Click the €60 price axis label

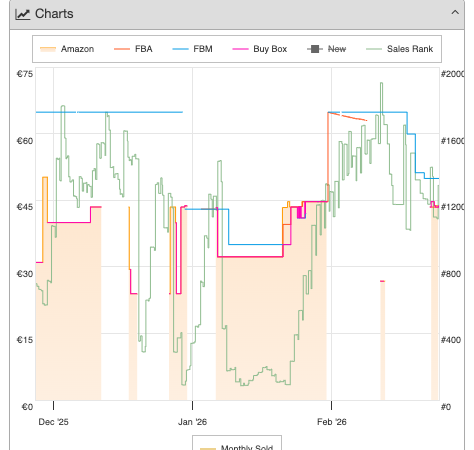coord(25,141)
